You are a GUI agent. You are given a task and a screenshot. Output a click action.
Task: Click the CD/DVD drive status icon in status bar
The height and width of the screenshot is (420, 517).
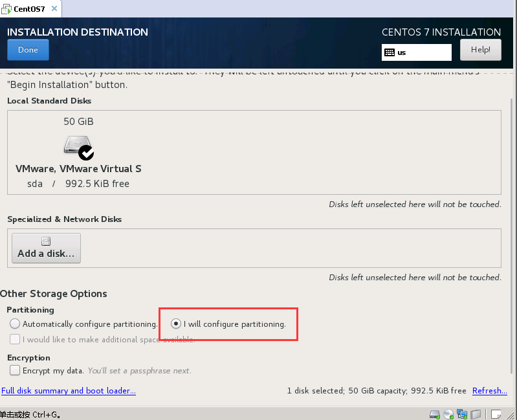pyautogui.click(x=448, y=414)
